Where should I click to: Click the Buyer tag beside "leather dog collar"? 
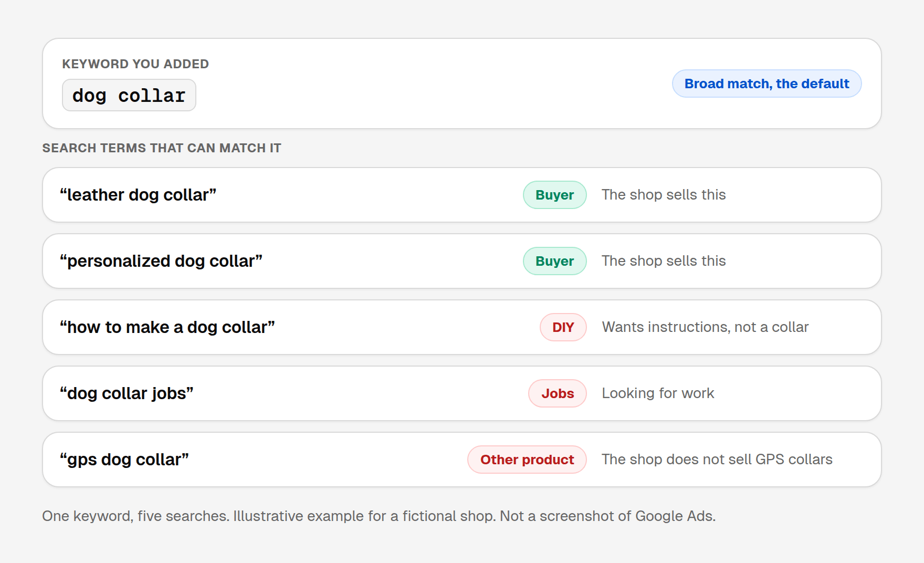(x=554, y=195)
